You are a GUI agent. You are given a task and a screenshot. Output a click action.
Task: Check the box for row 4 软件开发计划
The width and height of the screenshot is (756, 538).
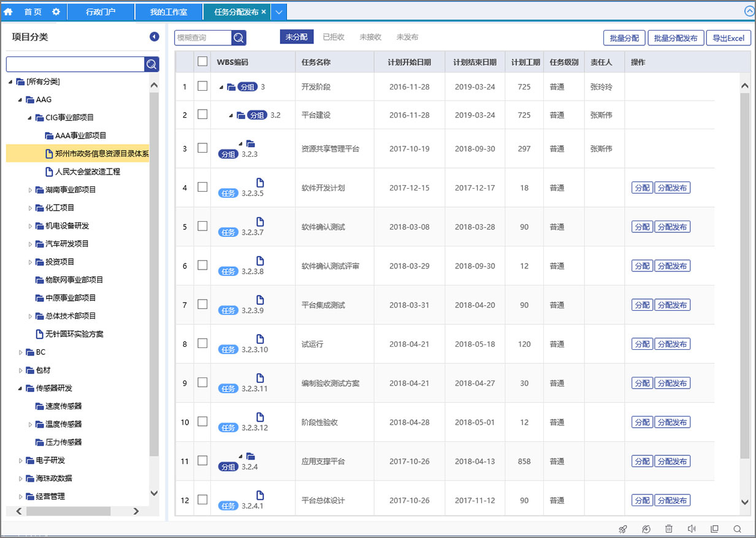tap(202, 187)
